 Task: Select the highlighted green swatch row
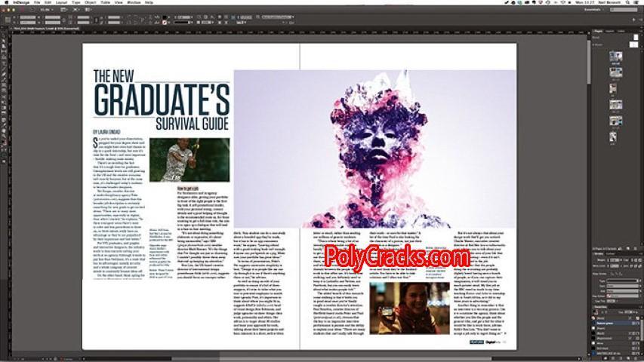coord(615,324)
